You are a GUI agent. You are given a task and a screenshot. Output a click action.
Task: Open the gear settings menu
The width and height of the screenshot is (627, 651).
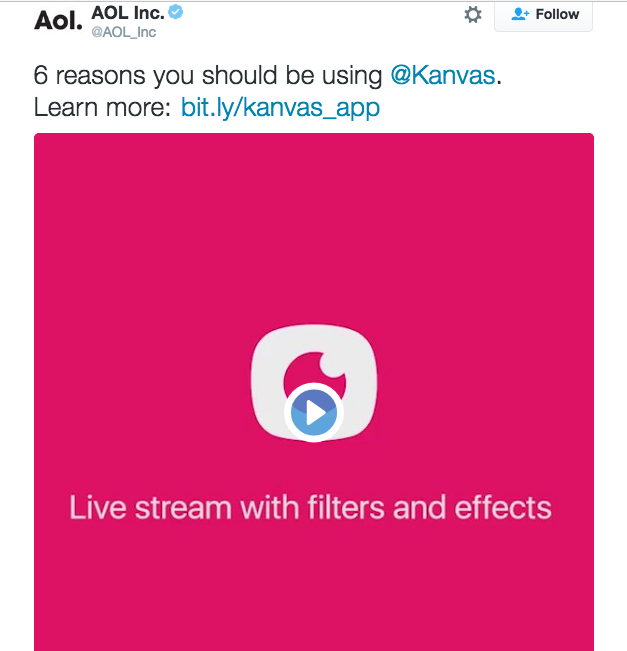click(473, 15)
